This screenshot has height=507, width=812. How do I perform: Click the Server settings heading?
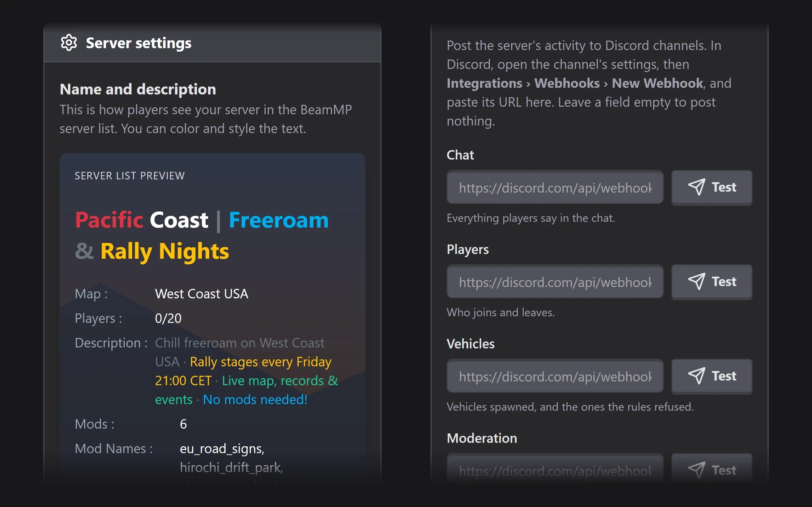click(138, 43)
